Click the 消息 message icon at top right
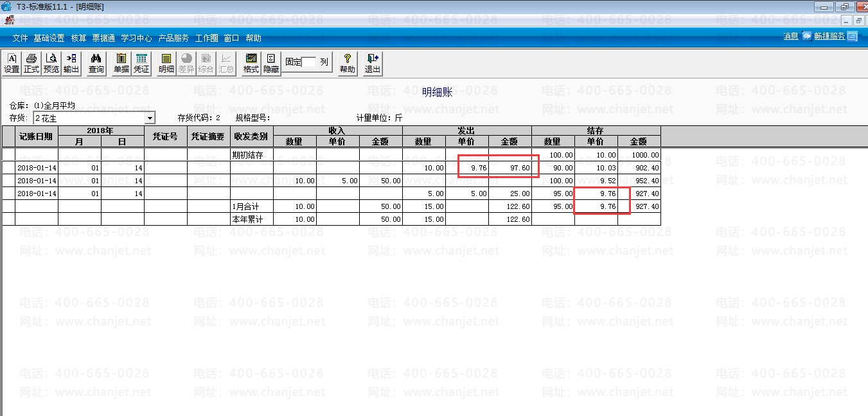The width and height of the screenshot is (868, 416). pos(807,37)
